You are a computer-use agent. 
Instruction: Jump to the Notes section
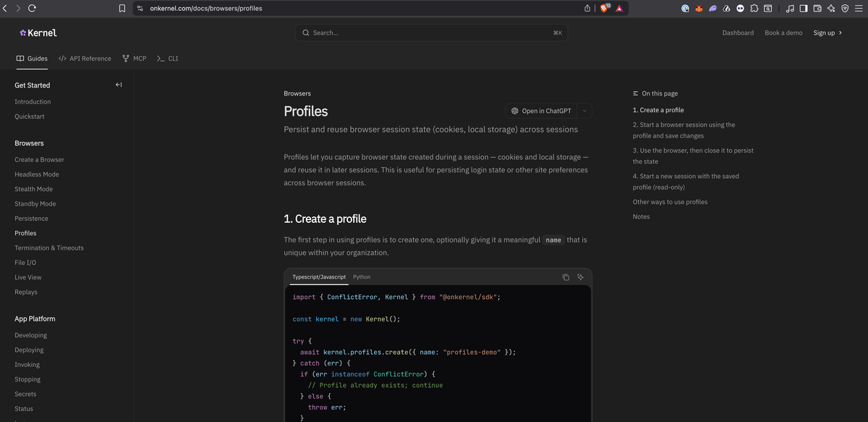pyautogui.click(x=641, y=216)
